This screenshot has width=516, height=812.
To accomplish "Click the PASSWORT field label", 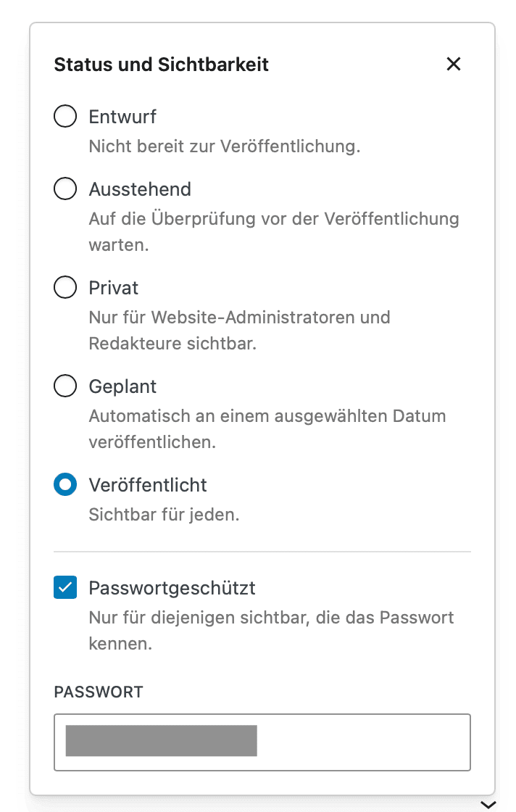I will click(x=99, y=692).
